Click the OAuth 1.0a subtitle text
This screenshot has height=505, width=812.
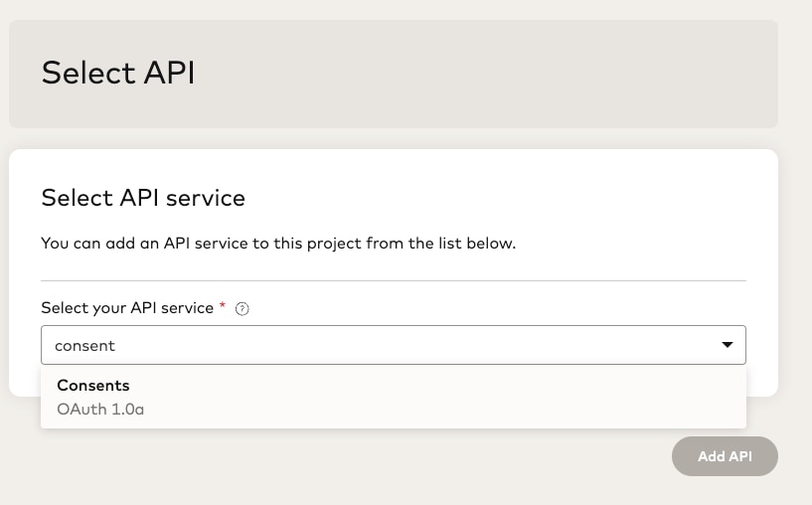[x=100, y=409]
